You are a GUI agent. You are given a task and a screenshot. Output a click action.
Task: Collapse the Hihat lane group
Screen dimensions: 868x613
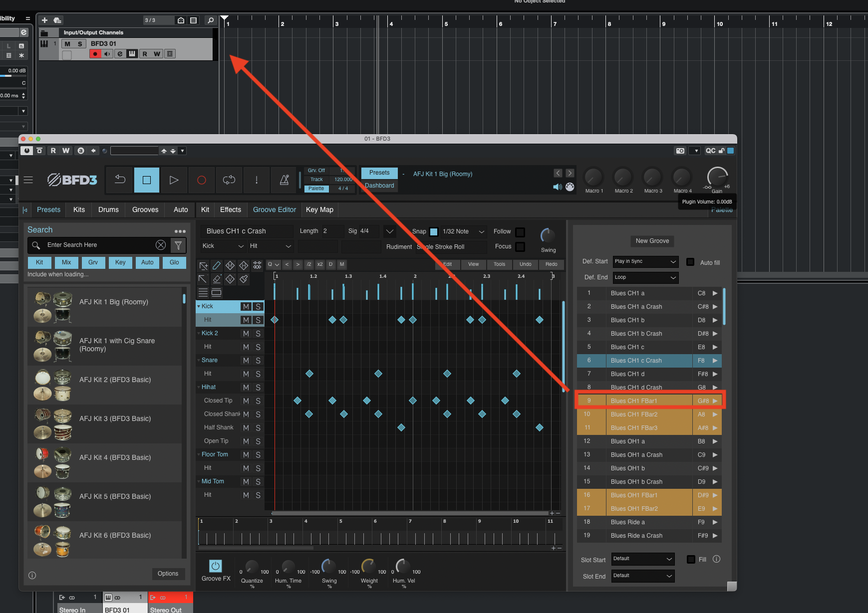[199, 387]
